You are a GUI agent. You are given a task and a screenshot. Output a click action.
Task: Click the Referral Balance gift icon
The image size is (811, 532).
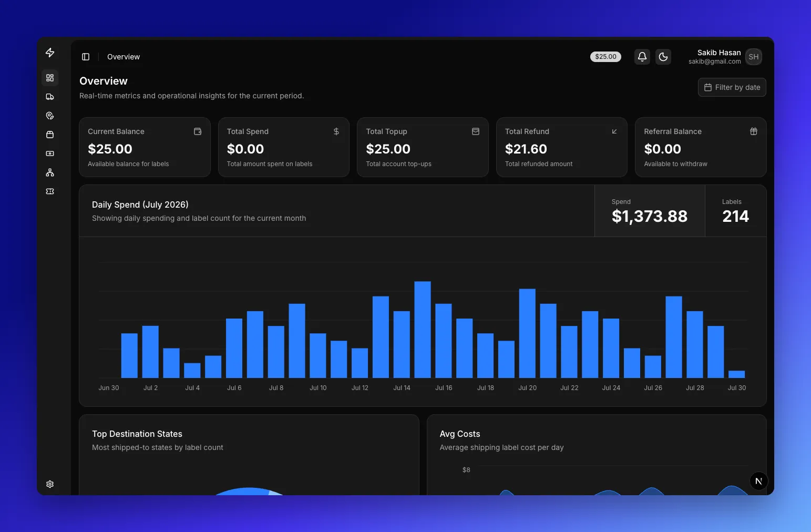[x=754, y=131]
